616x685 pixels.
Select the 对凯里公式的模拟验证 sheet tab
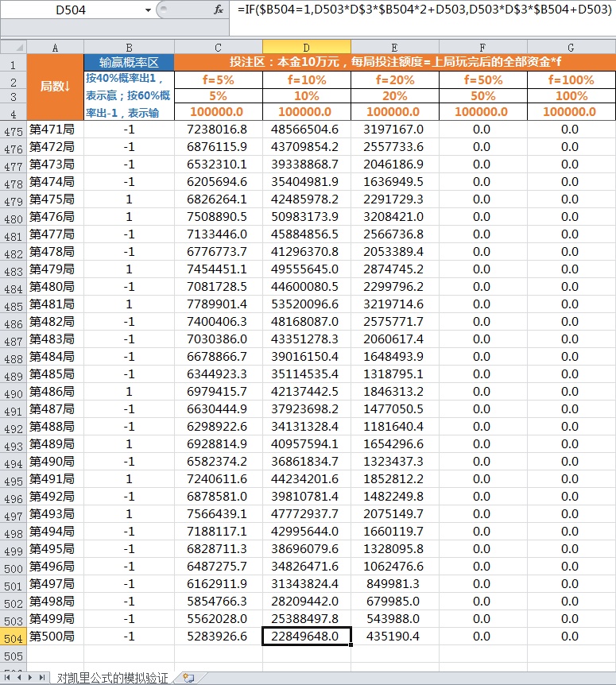(x=112, y=678)
